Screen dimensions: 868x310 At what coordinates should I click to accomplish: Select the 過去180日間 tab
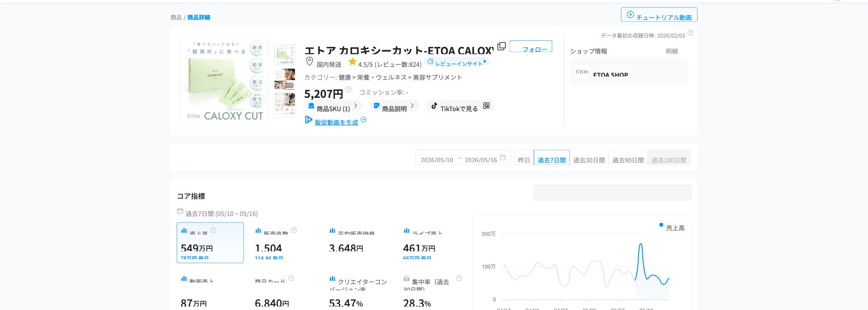coord(669,157)
